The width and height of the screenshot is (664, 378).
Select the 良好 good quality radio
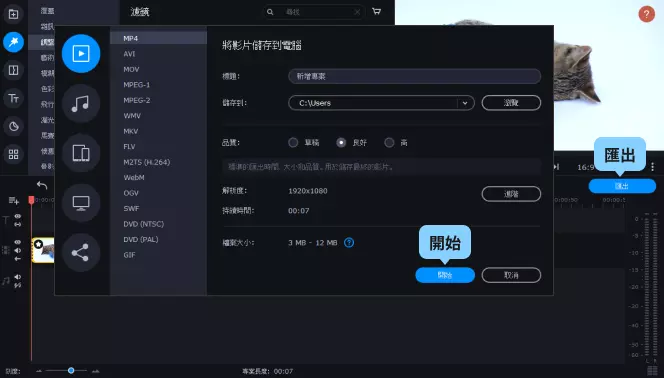tap(341, 143)
